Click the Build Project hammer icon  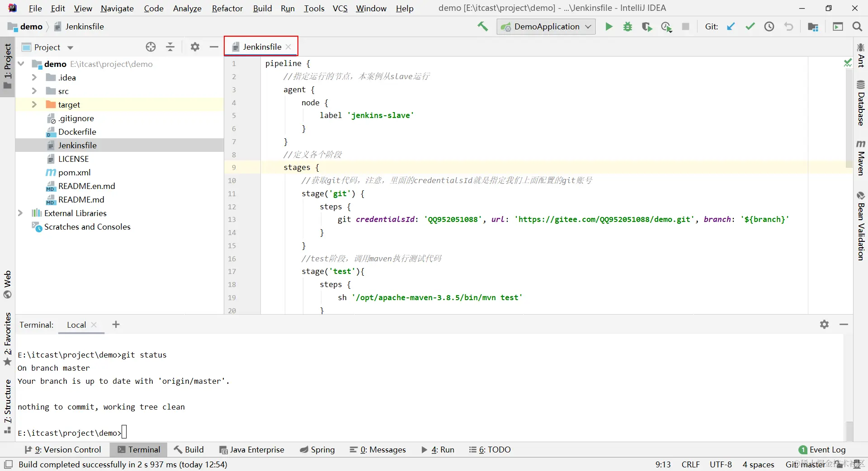click(x=483, y=27)
